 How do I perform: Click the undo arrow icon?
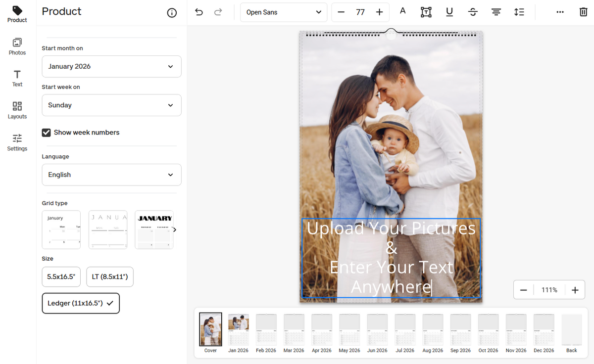[199, 12]
